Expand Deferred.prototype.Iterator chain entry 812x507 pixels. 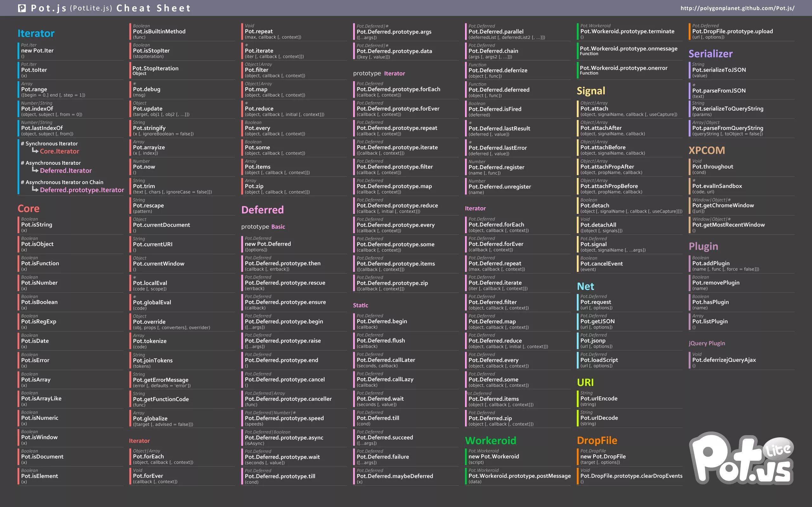82,190
